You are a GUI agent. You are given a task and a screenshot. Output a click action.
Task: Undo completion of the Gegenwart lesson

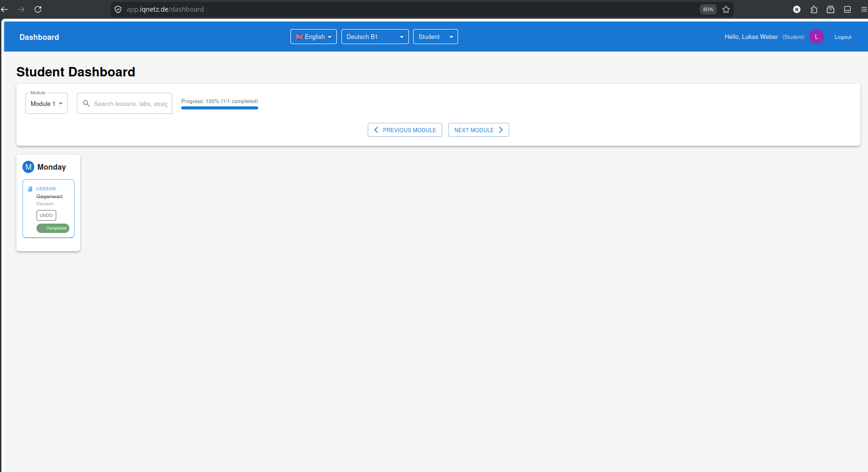[46, 216]
